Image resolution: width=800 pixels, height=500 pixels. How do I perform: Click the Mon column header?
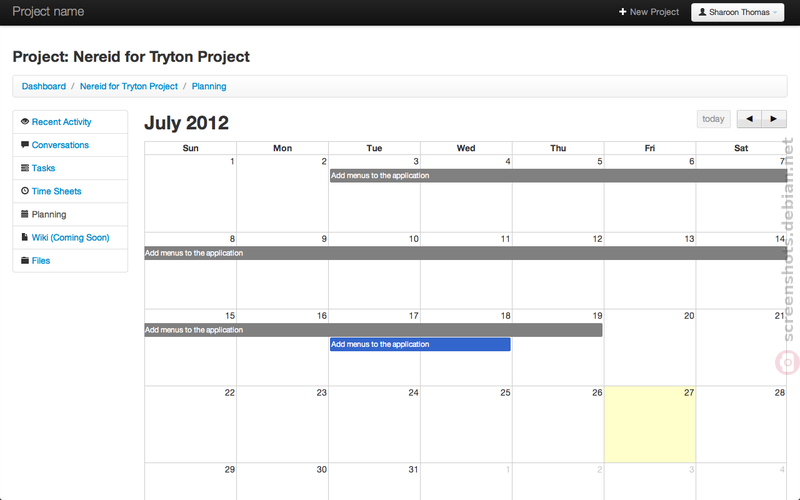pyautogui.click(x=283, y=148)
